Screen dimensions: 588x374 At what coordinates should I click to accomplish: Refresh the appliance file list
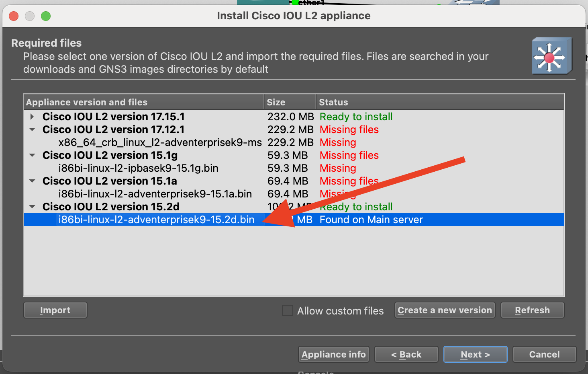tap(532, 310)
